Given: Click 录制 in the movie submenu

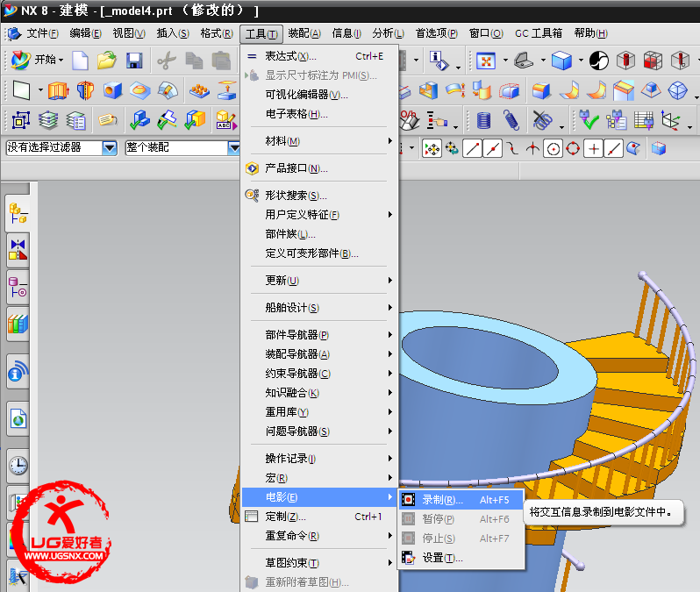Looking at the screenshot, I should coord(442,500).
